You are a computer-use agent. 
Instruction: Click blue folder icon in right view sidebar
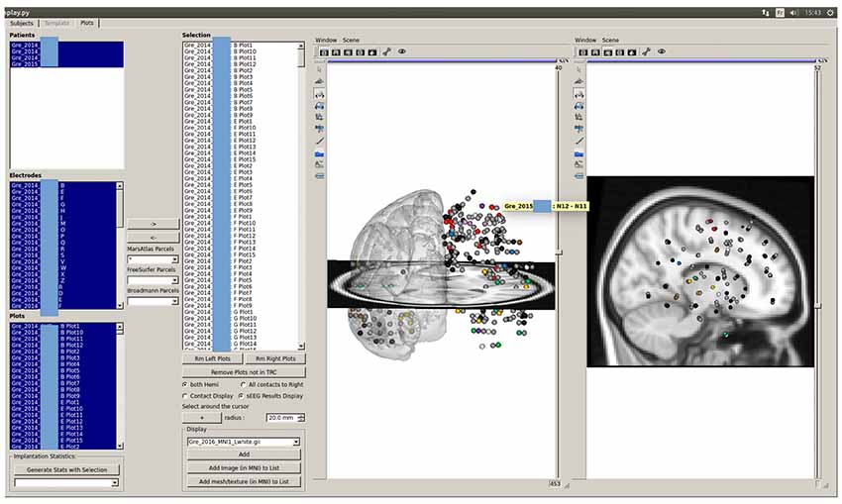point(579,154)
